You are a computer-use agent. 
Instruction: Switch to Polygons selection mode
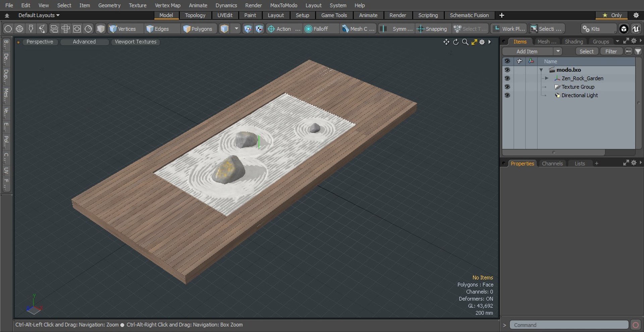198,29
